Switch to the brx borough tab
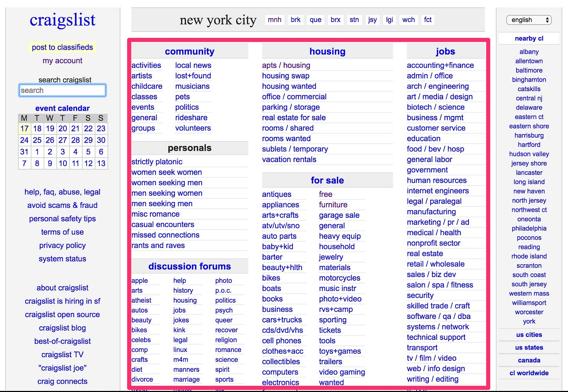This screenshot has width=568, height=392. coord(335,20)
